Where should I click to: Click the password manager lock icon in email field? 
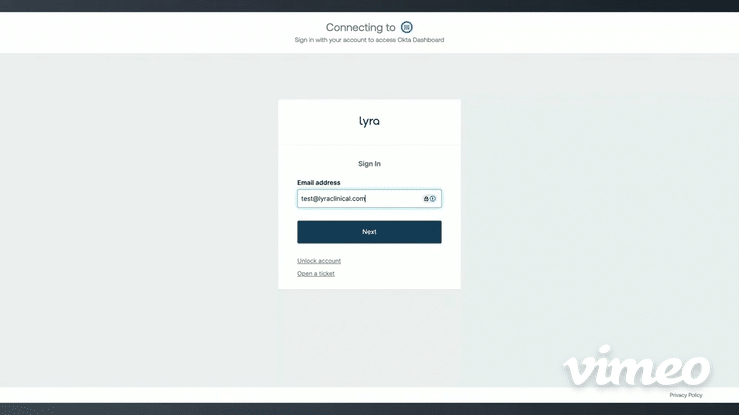click(426, 199)
